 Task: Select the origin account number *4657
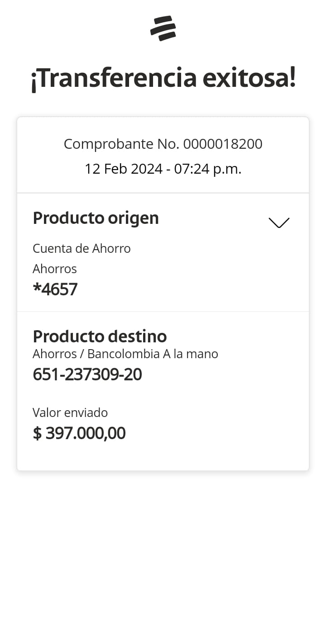55,289
